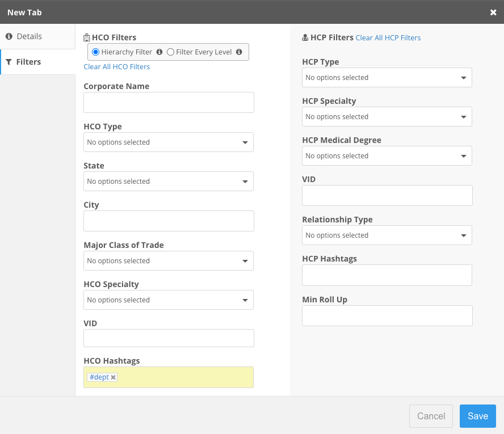
Task: Click info icon next to Hierarchy Filter
Action: 159,52
